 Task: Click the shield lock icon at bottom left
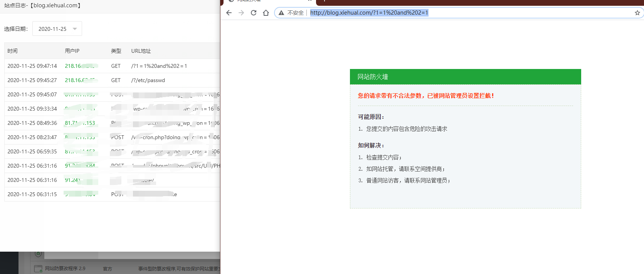pyautogui.click(x=38, y=254)
